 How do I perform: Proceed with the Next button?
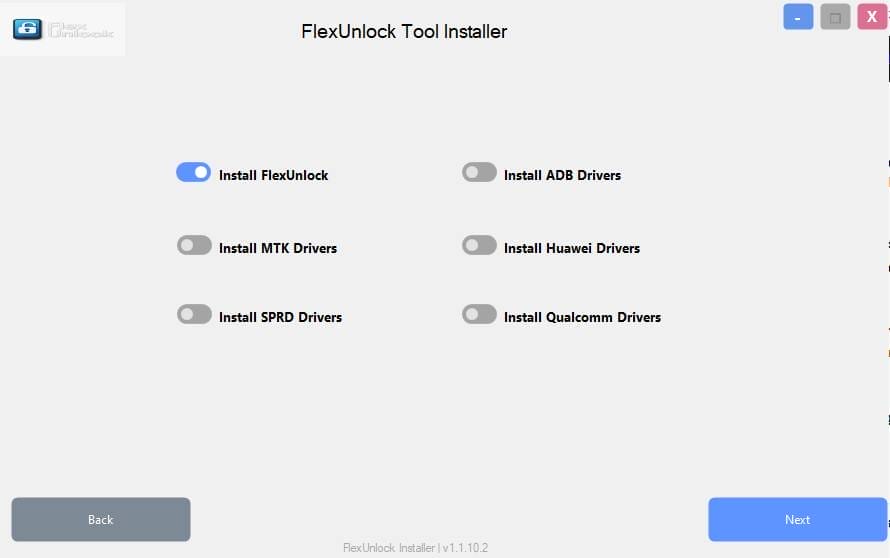click(797, 519)
